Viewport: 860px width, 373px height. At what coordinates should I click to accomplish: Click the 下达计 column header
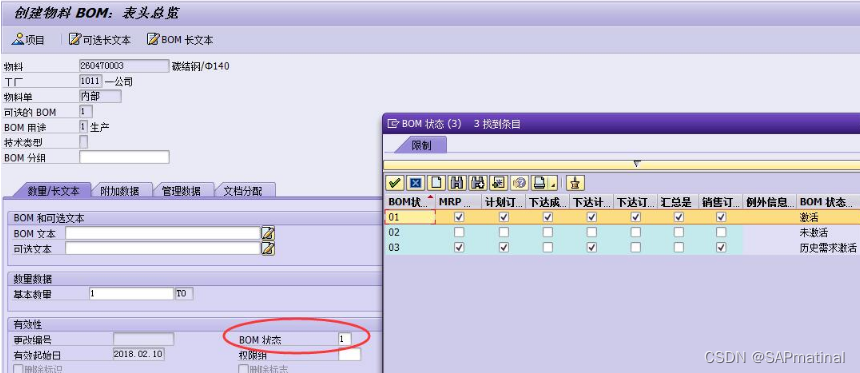(592, 202)
